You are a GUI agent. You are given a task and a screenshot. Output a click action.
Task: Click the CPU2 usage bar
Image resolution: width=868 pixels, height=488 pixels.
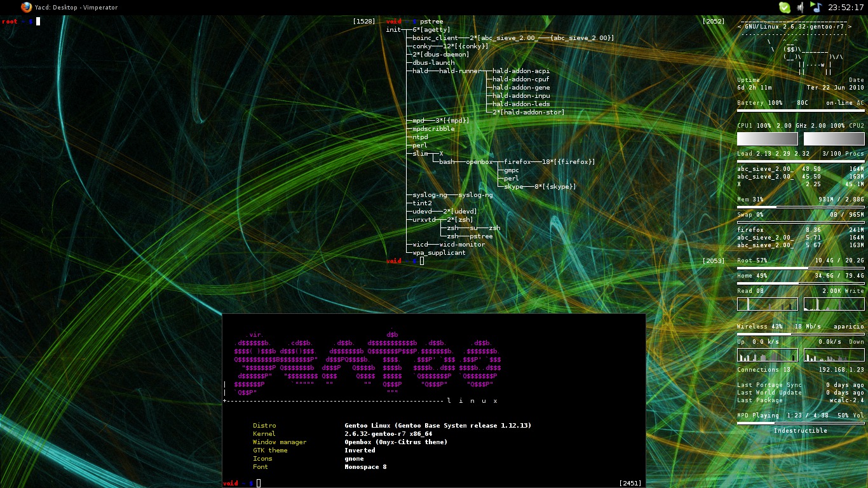click(x=834, y=139)
